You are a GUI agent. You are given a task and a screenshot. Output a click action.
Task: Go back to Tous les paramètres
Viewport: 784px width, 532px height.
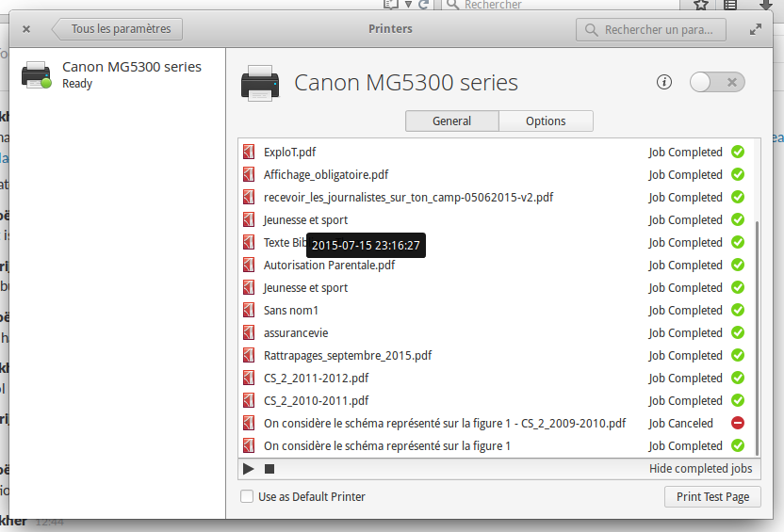point(118,29)
